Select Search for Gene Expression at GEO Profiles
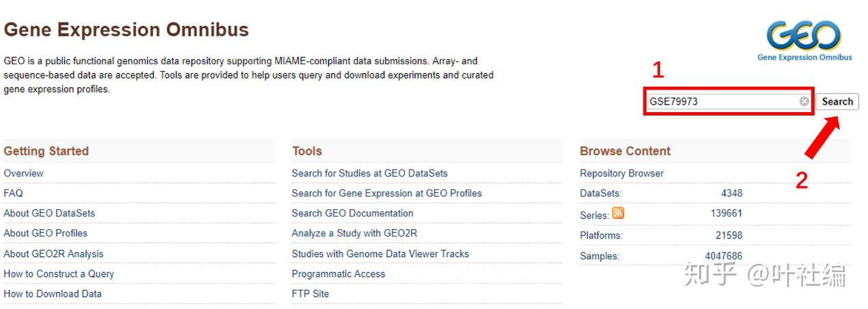Screen dimensions: 868x309 (386, 193)
